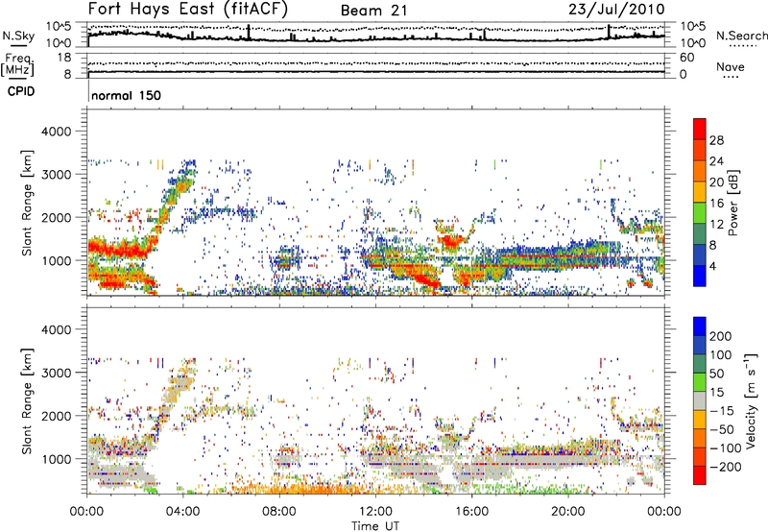Select the green 15–50 Velocity color segment
This screenshot has width=768, height=532.
point(700,382)
